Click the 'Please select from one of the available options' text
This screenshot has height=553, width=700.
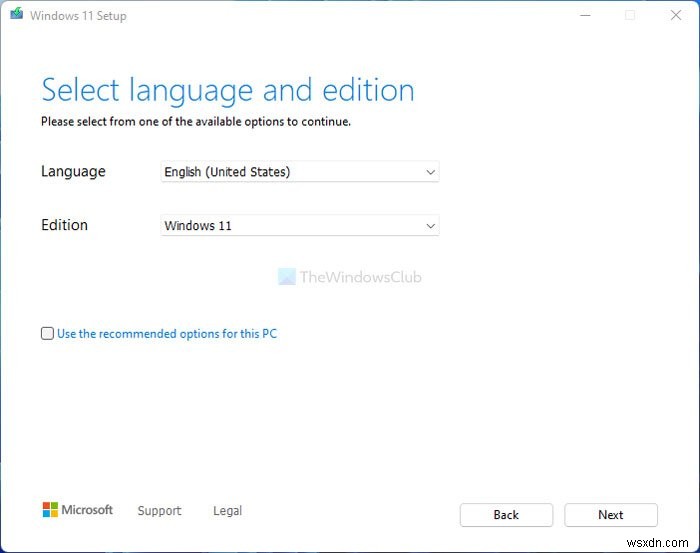(196, 121)
